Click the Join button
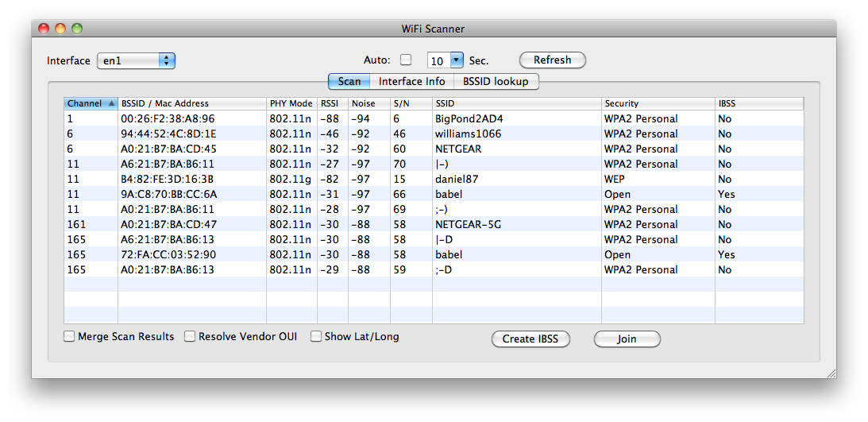This screenshot has width=868, height=422. tap(627, 339)
